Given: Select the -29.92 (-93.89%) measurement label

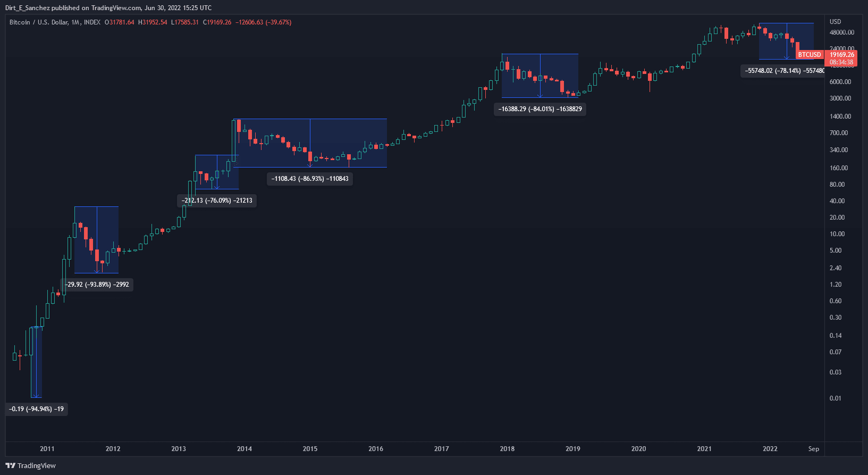Looking at the screenshot, I should [97, 285].
